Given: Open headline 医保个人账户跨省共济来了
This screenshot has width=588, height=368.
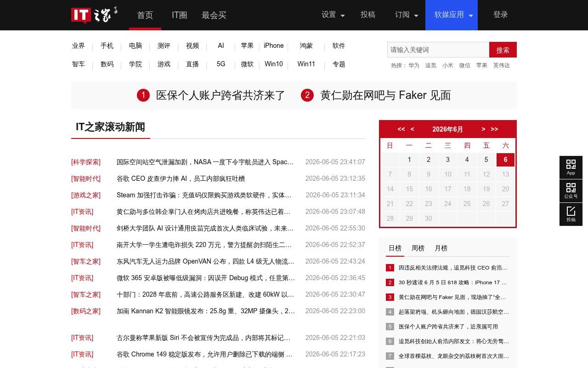Looking at the screenshot, I should coord(221,95).
